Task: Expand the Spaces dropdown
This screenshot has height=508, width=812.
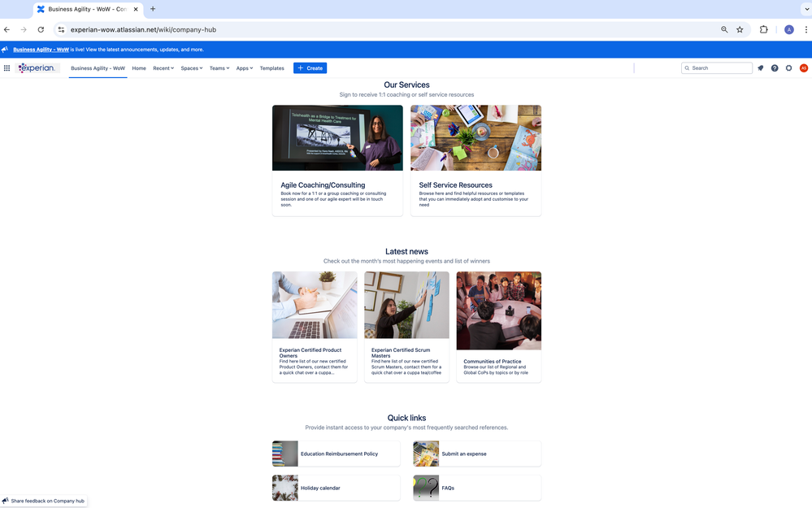Action: [192, 68]
